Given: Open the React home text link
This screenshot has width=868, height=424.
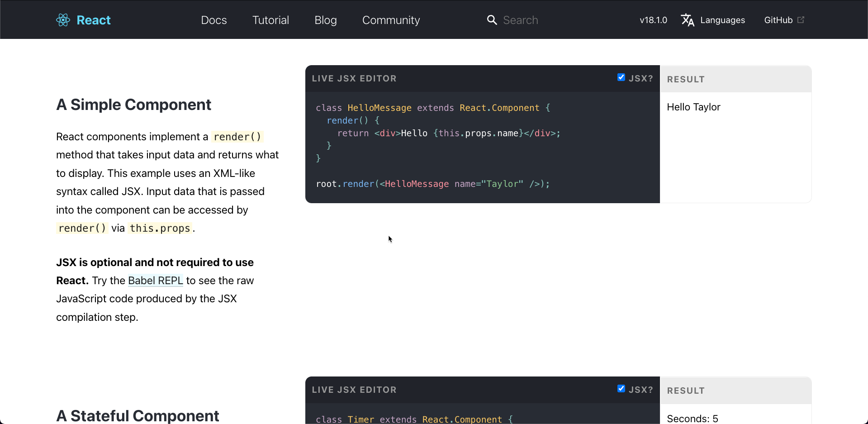Looking at the screenshot, I should click(94, 20).
